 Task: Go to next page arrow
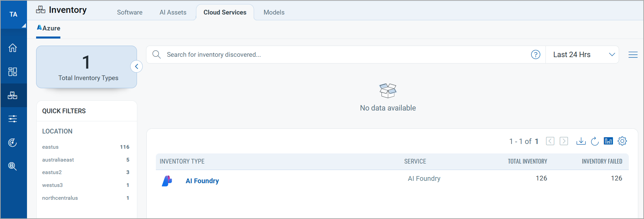click(564, 141)
